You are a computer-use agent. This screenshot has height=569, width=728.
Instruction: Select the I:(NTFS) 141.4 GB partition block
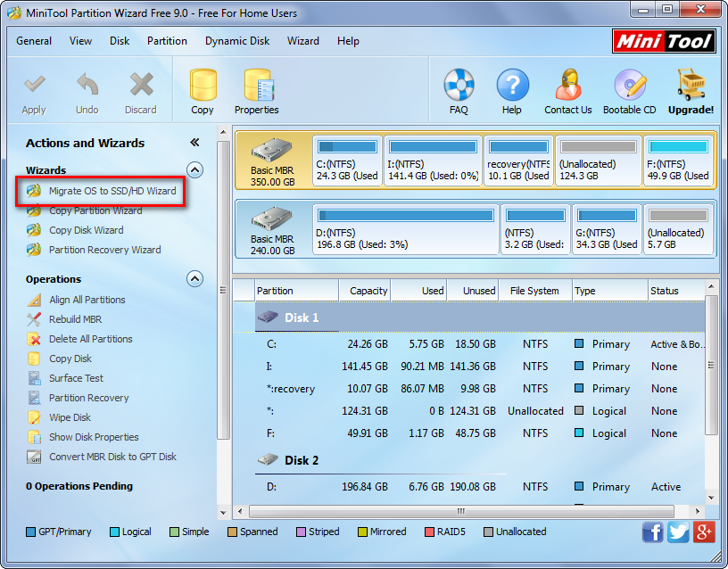pos(434,161)
